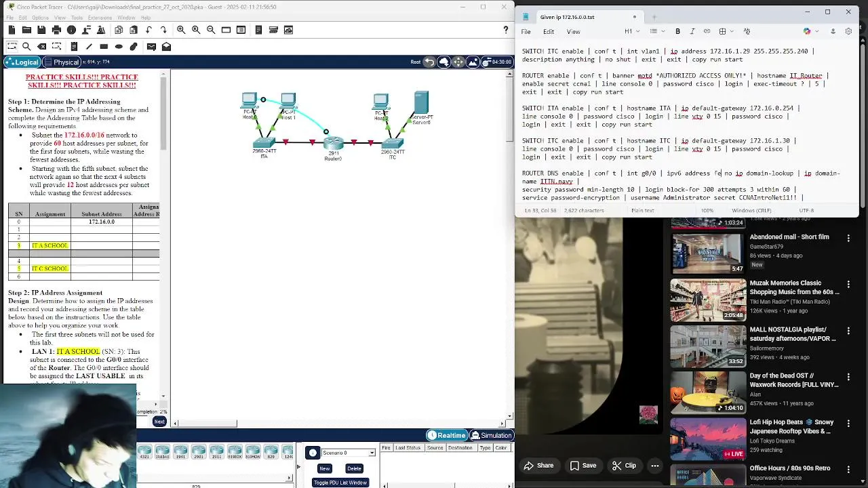Click New scenario button

325,468
